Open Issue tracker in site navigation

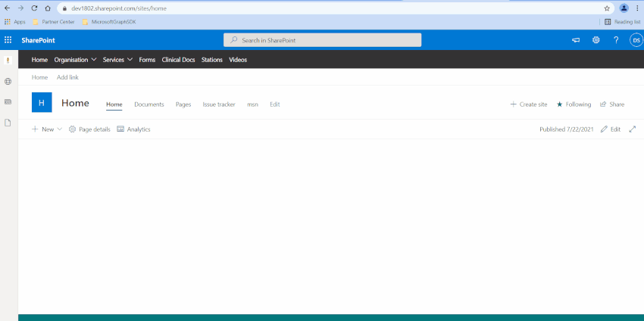219,104
